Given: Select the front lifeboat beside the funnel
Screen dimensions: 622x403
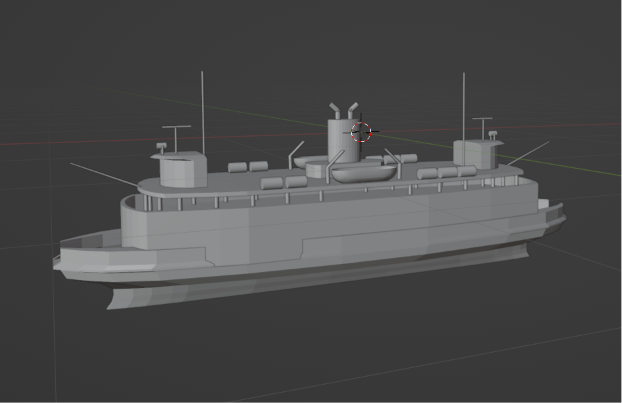Looking at the screenshot, I should coord(363,174).
